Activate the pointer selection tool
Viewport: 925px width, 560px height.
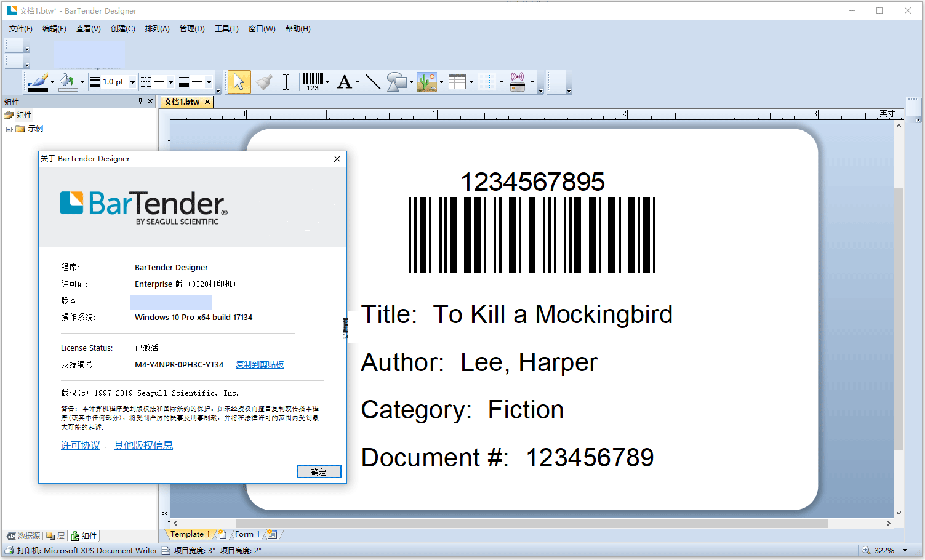click(x=239, y=81)
